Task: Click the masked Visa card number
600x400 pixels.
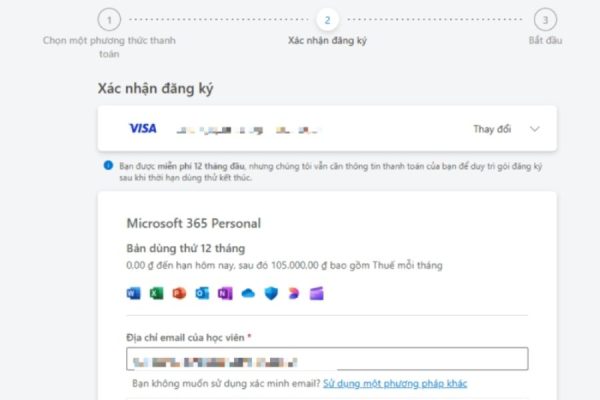Action: pos(248,131)
